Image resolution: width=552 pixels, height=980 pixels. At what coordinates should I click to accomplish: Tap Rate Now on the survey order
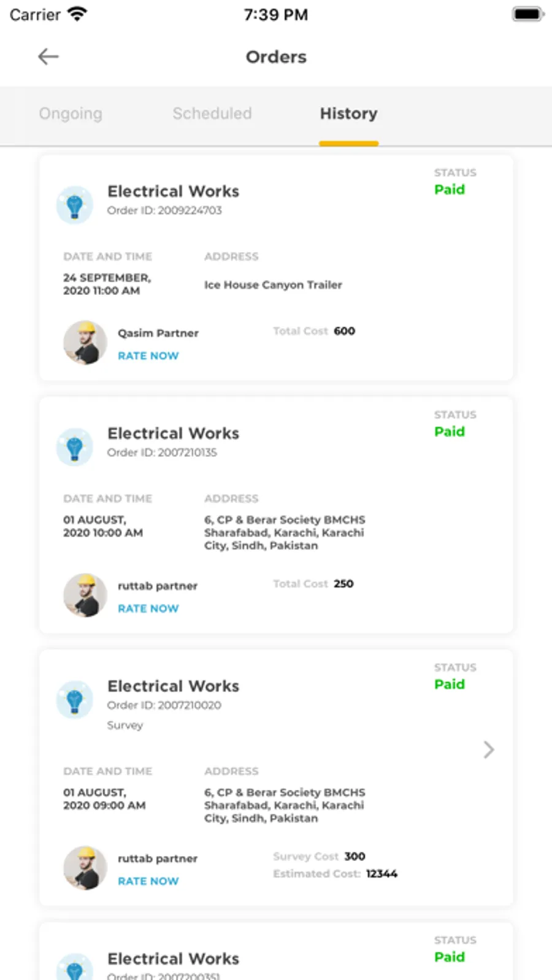pyautogui.click(x=148, y=881)
